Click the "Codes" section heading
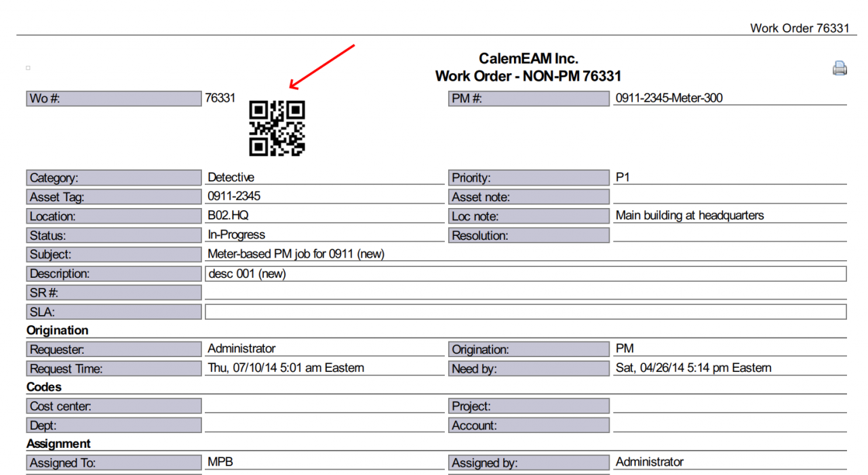868x475 pixels. click(x=44, y=388)
